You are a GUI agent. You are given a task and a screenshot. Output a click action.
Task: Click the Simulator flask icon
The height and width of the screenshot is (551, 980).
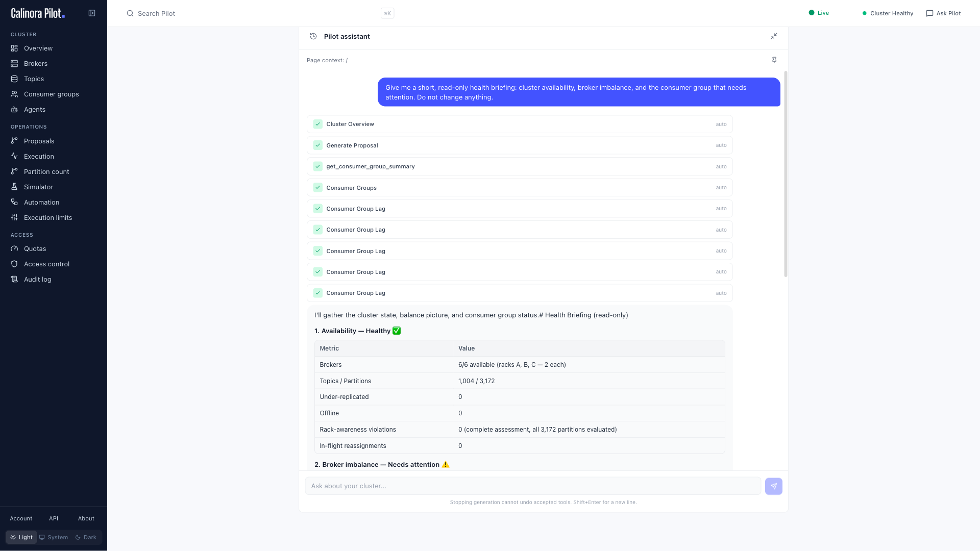[14, 187]
